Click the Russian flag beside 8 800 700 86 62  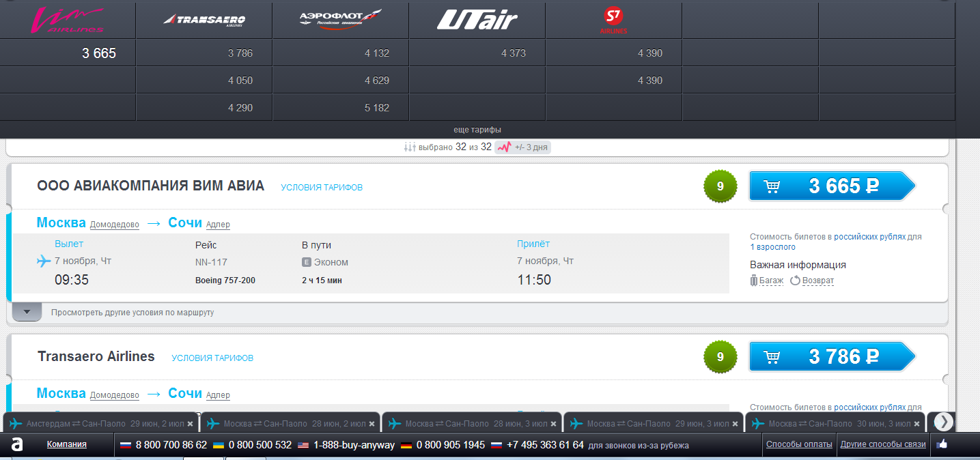[125, 445]
